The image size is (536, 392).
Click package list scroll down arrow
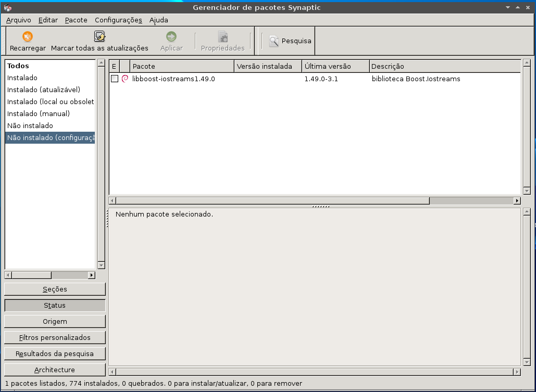pos(527,191)
